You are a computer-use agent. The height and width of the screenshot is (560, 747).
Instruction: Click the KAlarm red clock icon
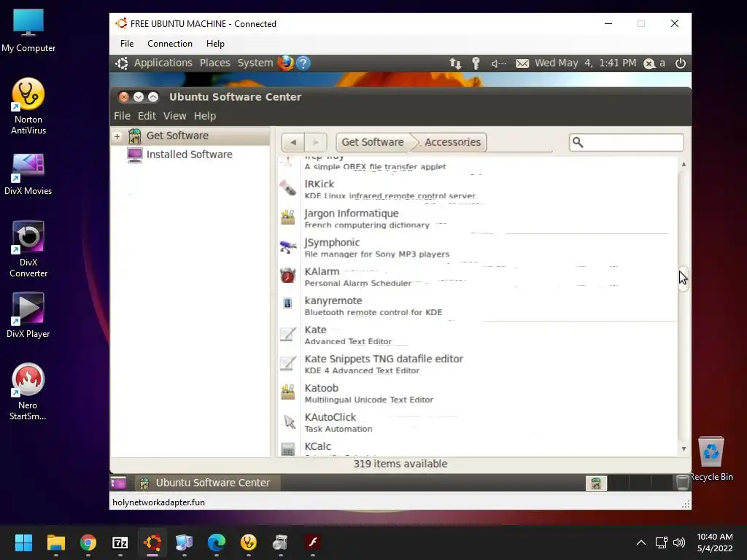(x=287, y=275)
